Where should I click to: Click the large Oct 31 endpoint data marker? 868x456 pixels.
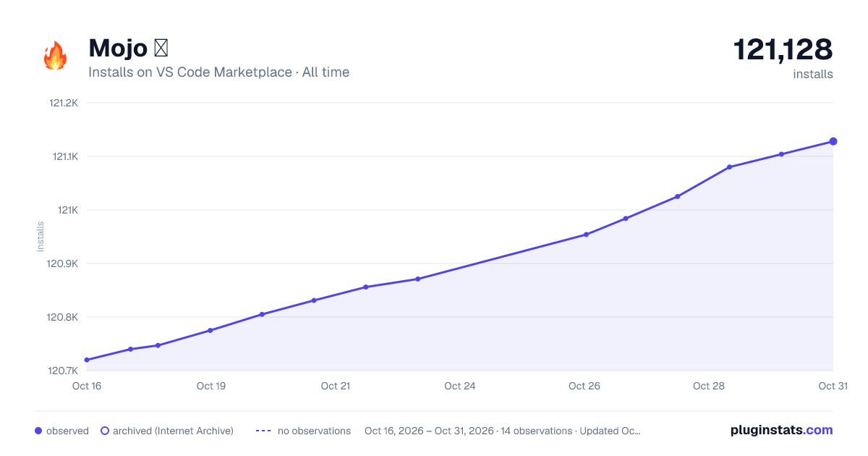click(833, 141)
